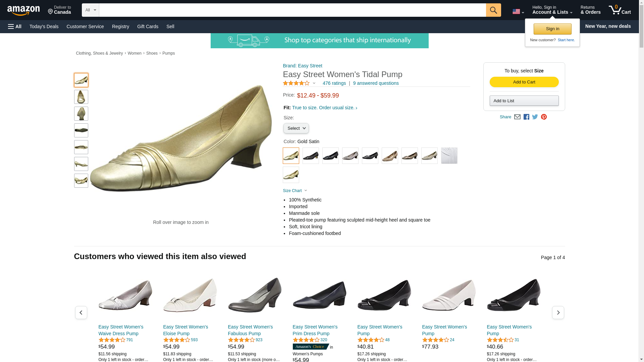Open the 9 answered questions link
Image resolution: width=644 pixels, height=362 pixels.
click(x=376, y=83)
